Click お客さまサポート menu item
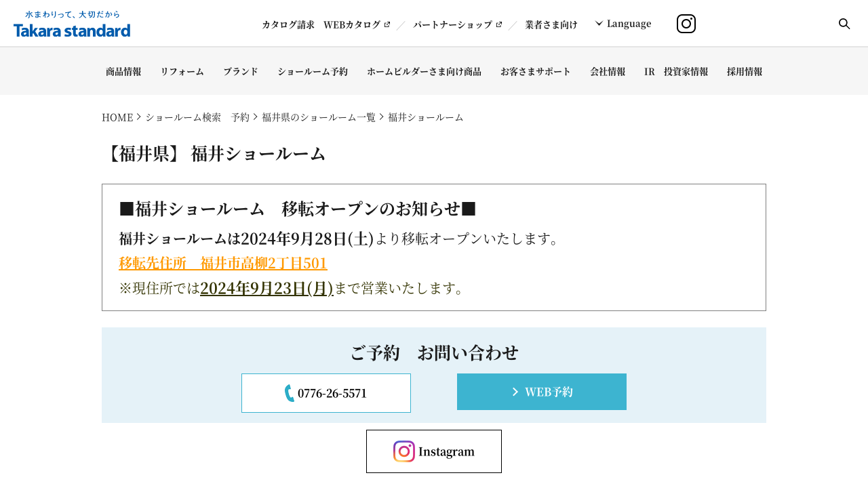868x488 pixels. click(x=536, y=71)
